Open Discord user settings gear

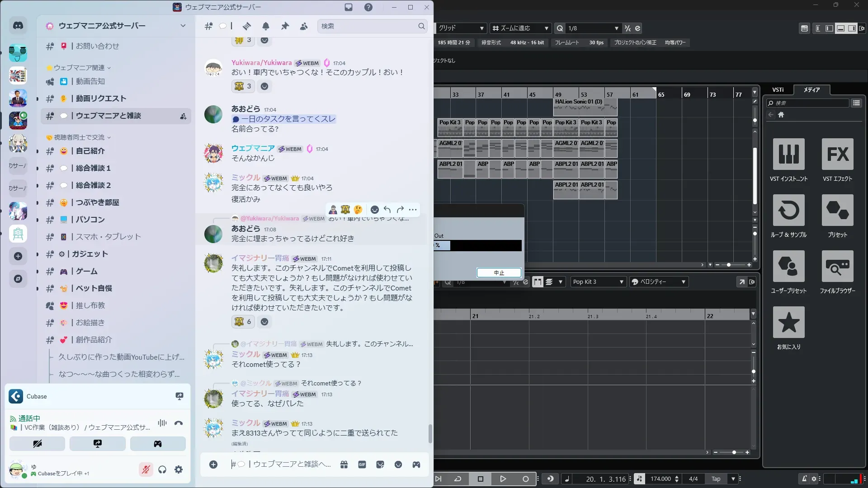coord(179,470)
